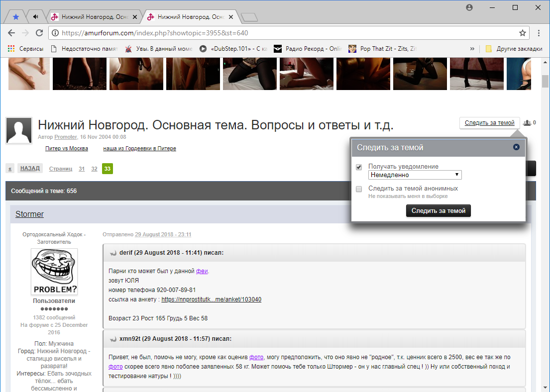Open the Chrome user profile icon
Viewport: 550px width, 392px height.
[469, 7]
